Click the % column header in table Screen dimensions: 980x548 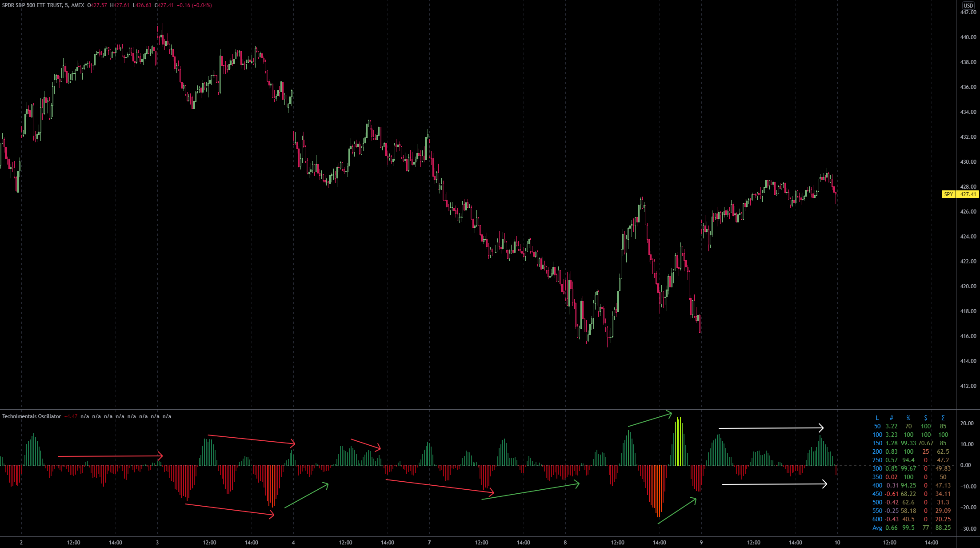click(908, 418)
